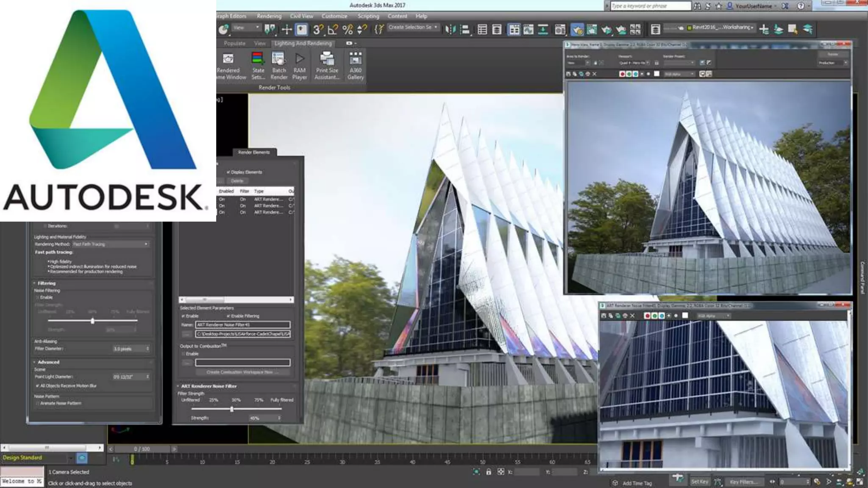Switch to the Populate ribbon tab
Viewport: 868px width, 488px height.
coord(234,43)
